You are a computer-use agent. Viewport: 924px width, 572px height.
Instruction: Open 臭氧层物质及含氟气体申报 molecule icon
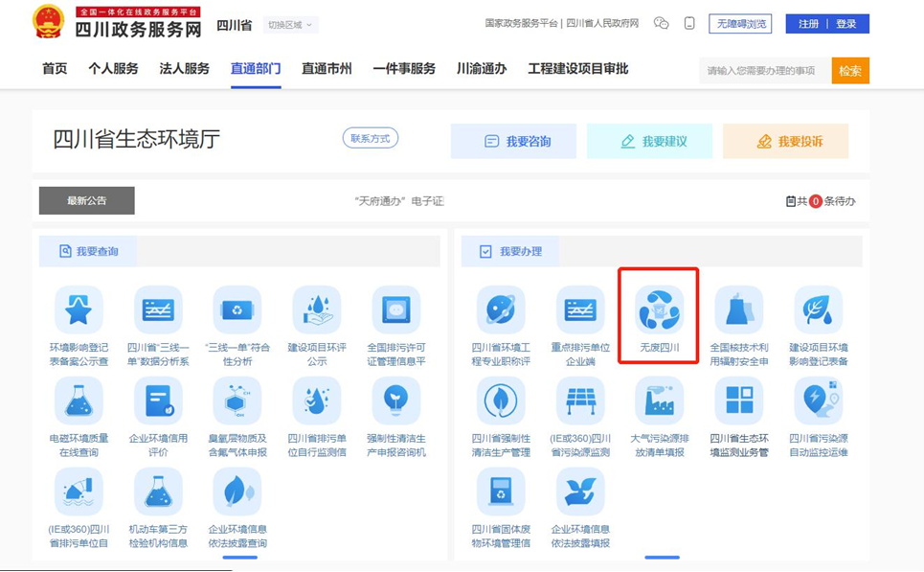click(238, 400)
